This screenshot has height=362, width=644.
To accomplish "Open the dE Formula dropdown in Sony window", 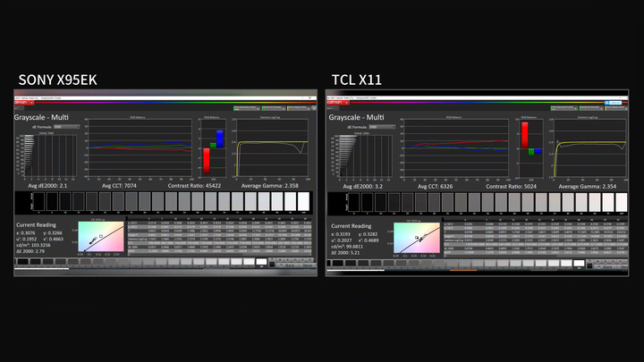I will (66, 127).
